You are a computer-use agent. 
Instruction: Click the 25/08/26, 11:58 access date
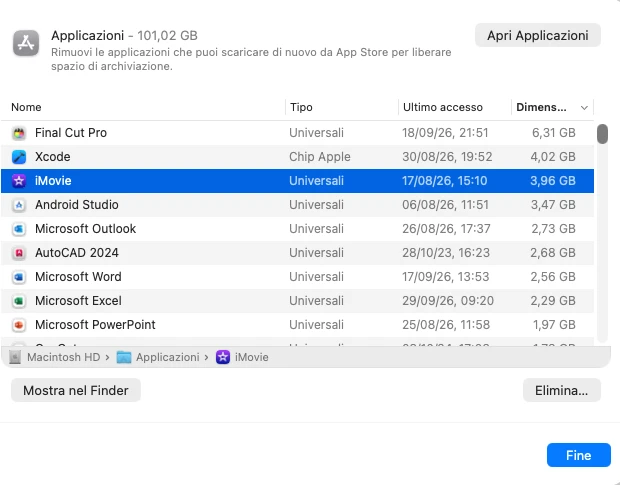click(446, 325)
